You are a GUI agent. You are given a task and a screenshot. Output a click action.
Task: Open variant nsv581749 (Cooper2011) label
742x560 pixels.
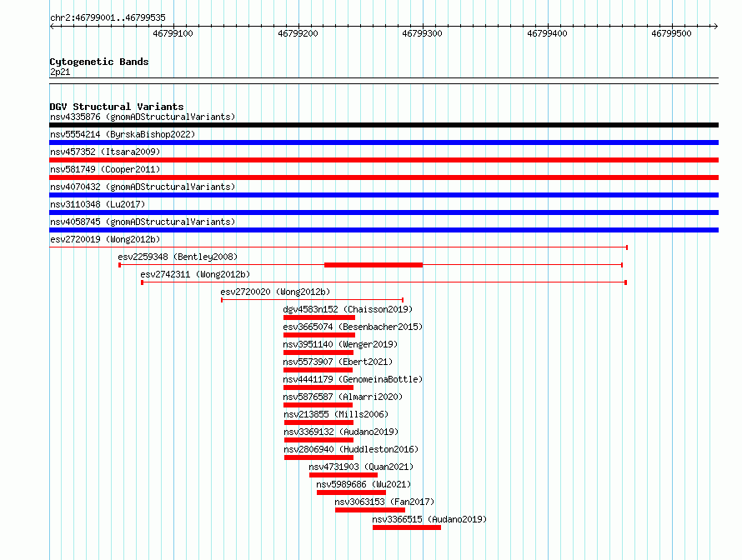105,169
